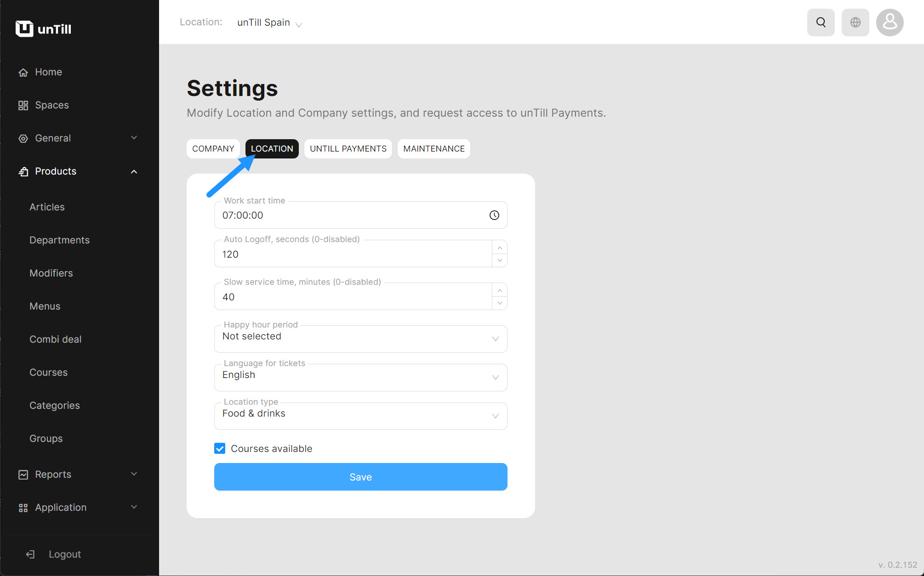Click the Logout exit icon
Screen dimensions: 924x576
30,554
